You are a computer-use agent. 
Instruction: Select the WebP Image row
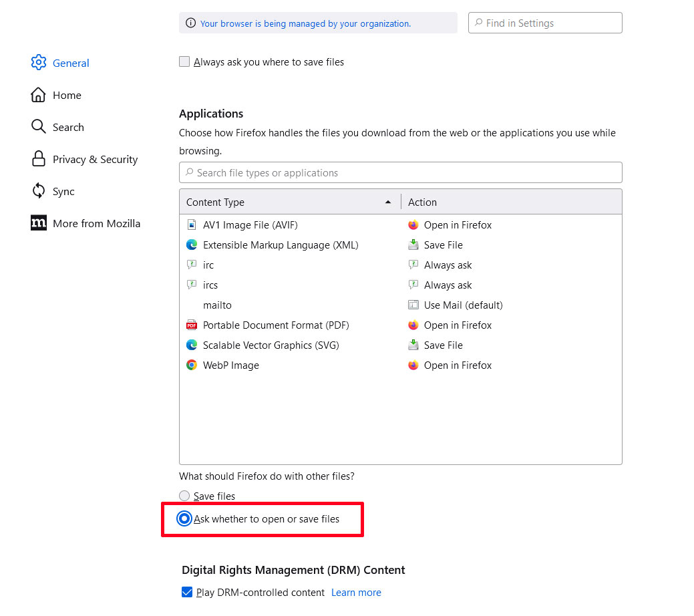pos(401,365)
